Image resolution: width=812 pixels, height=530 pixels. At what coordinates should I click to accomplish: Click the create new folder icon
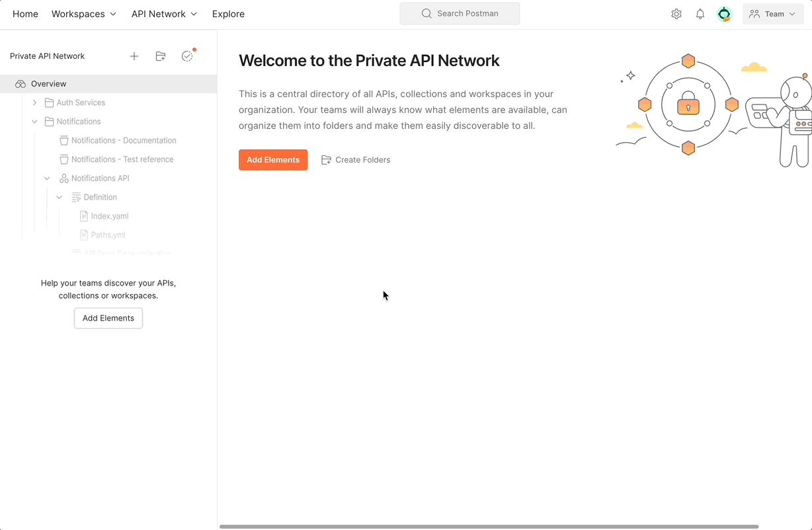(161, 56)
